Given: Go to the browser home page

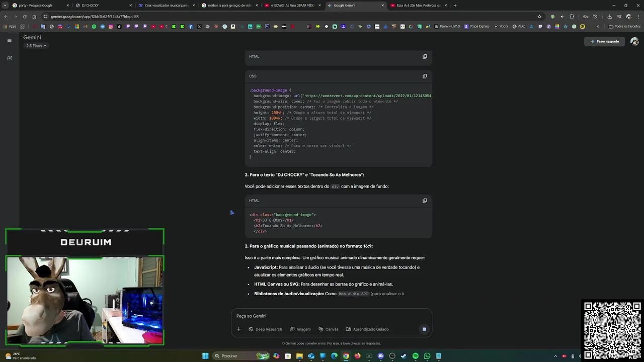Looking at the screenshot, I should point(34,17).
